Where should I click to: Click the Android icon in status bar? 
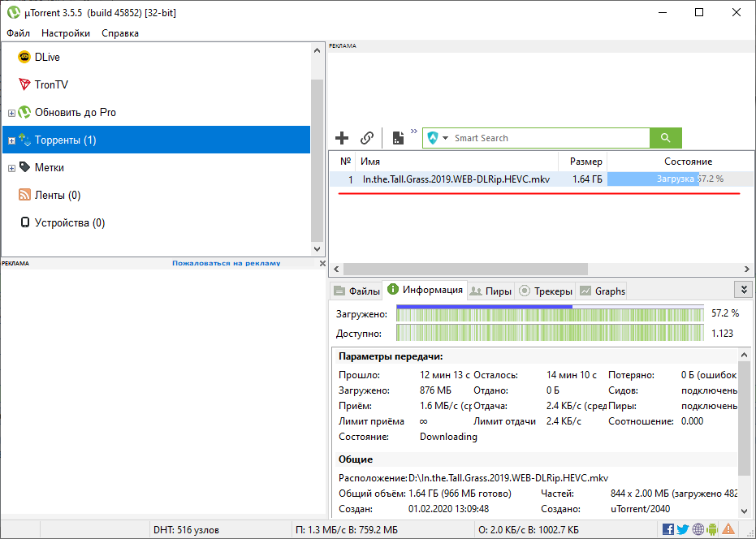712,529
